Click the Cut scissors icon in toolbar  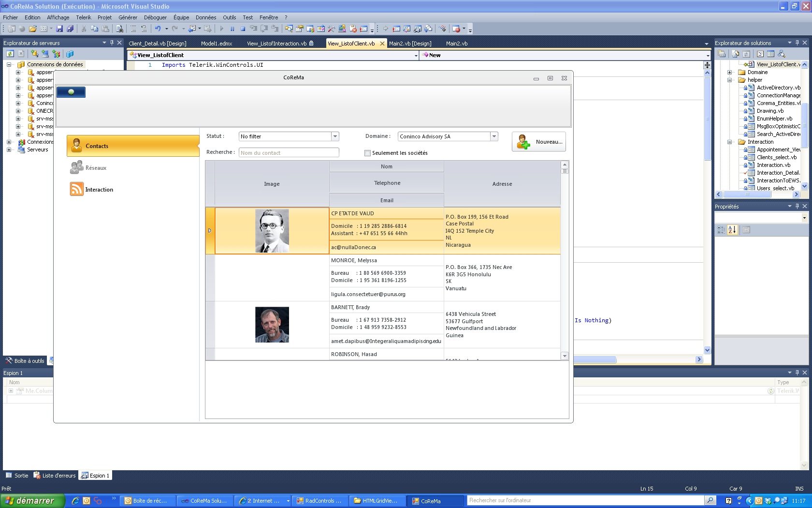pyautogui.click(x=84, y=29)
